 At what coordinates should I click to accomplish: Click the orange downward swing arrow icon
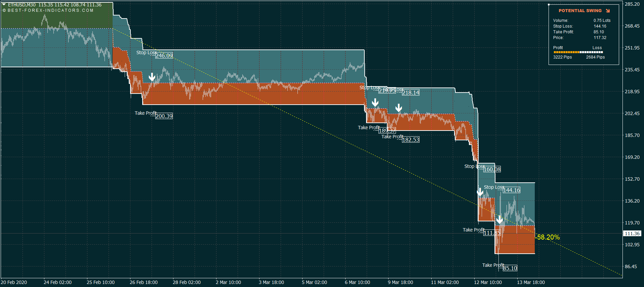[608, 11]
